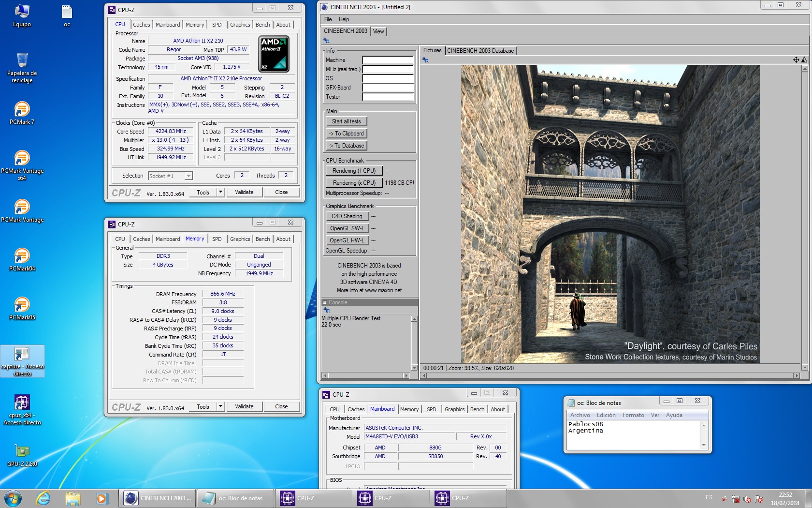Click the Core Speed value 4224.83 MHz
Screen dimensions: 812x508
tap(171, 132)
